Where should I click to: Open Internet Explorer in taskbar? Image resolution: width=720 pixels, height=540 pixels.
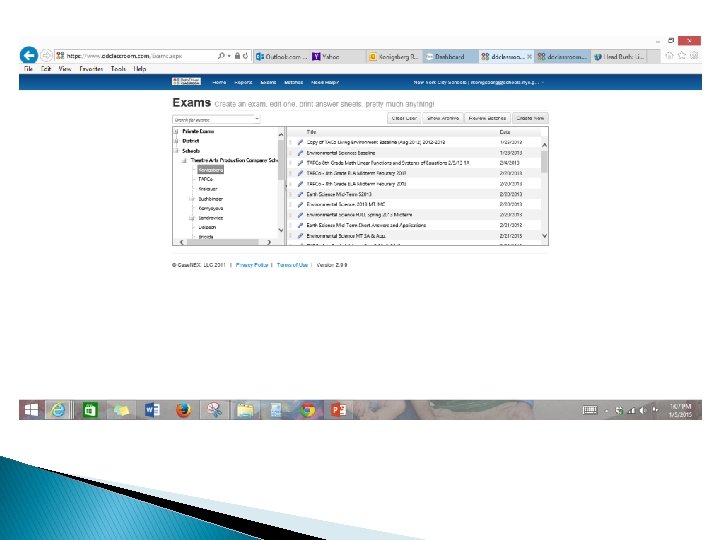[x=58, y=410]
